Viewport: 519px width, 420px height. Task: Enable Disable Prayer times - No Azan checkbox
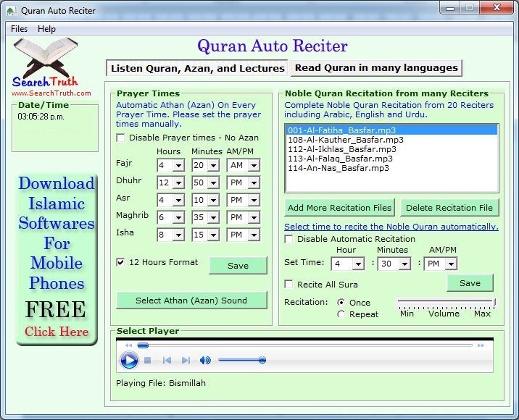coord(120,138)
